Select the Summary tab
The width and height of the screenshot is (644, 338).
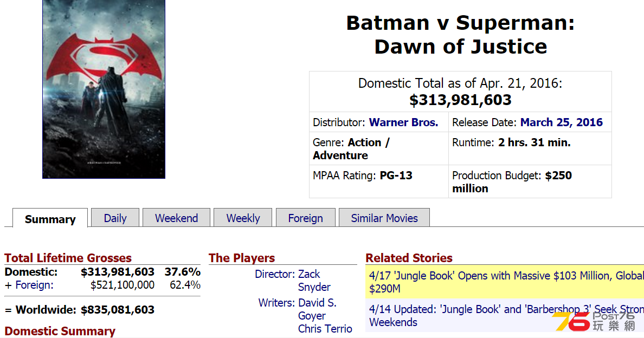(x=50, y=219)
